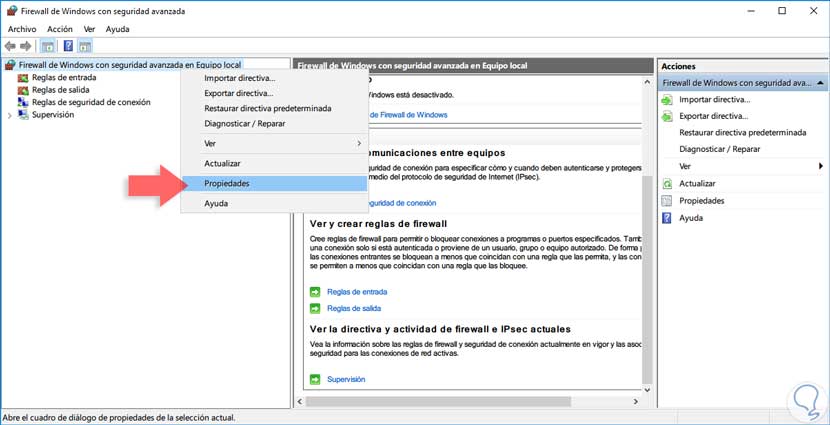
Task: Click the vertical scrollbar down arrow
Action: 647,389
